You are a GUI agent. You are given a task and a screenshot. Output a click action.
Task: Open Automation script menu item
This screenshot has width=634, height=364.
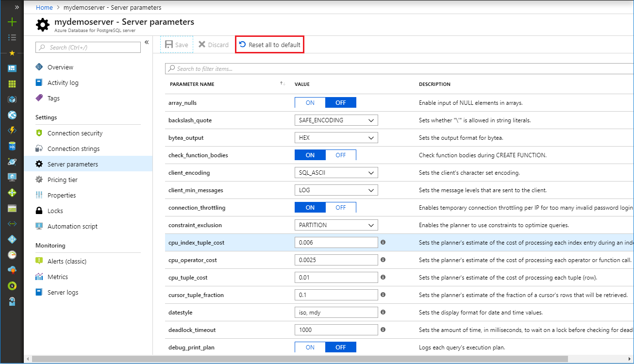coord(72,226)
